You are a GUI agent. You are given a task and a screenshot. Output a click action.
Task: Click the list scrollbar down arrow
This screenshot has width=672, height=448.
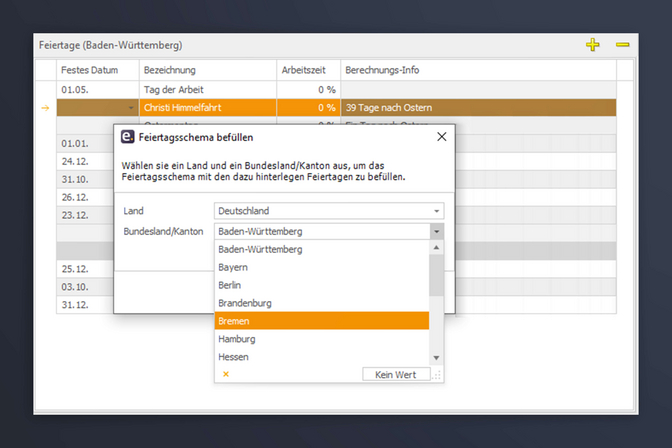pos(436,358)
